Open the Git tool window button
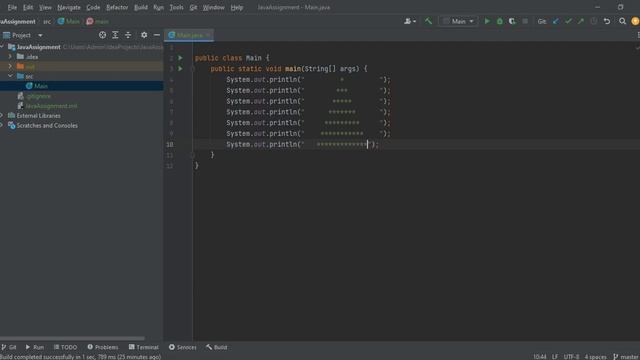The height and width of the screenshot is (360, 640). click(9, 347)
